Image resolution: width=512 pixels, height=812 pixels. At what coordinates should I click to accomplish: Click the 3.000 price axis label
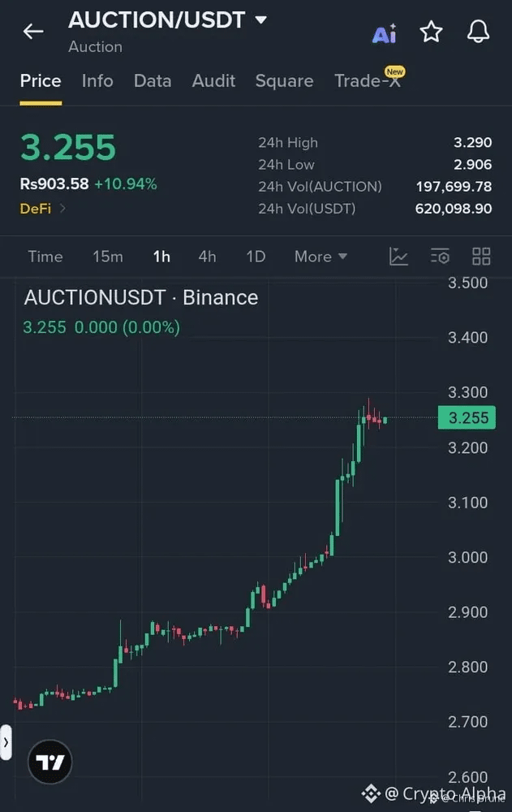tap(467, 557)
